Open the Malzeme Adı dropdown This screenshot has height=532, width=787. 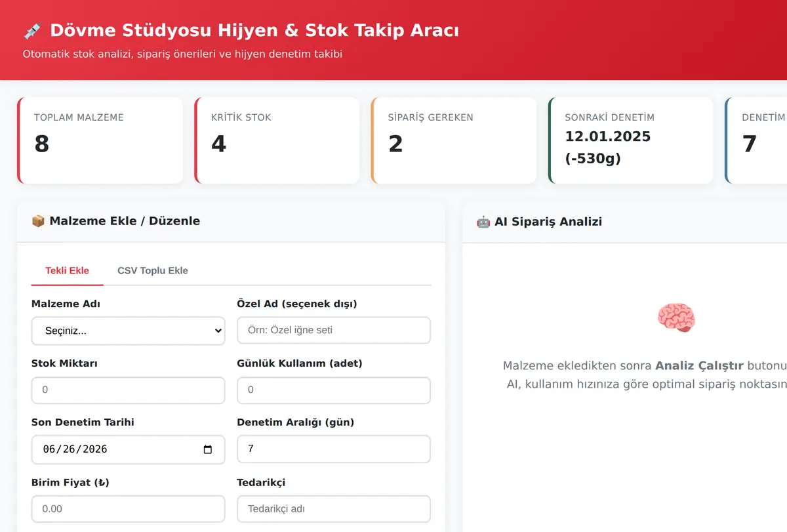(x=128, y=331)
